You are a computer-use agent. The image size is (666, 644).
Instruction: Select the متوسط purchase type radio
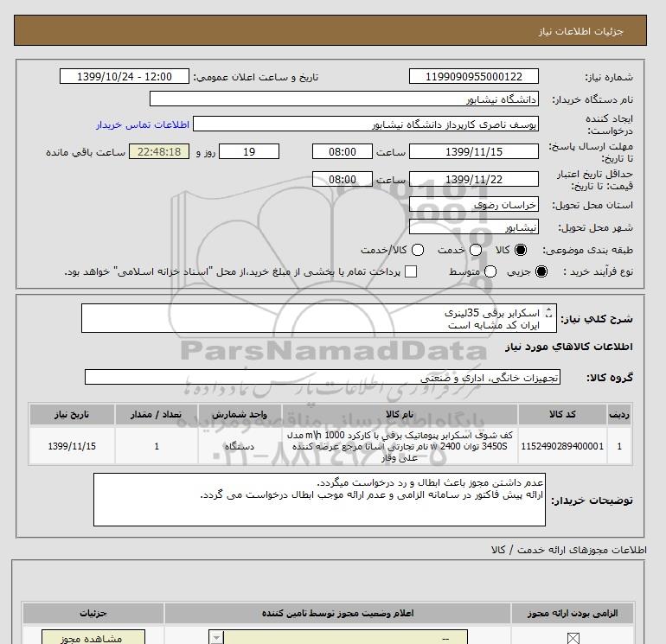coord(490,271)
